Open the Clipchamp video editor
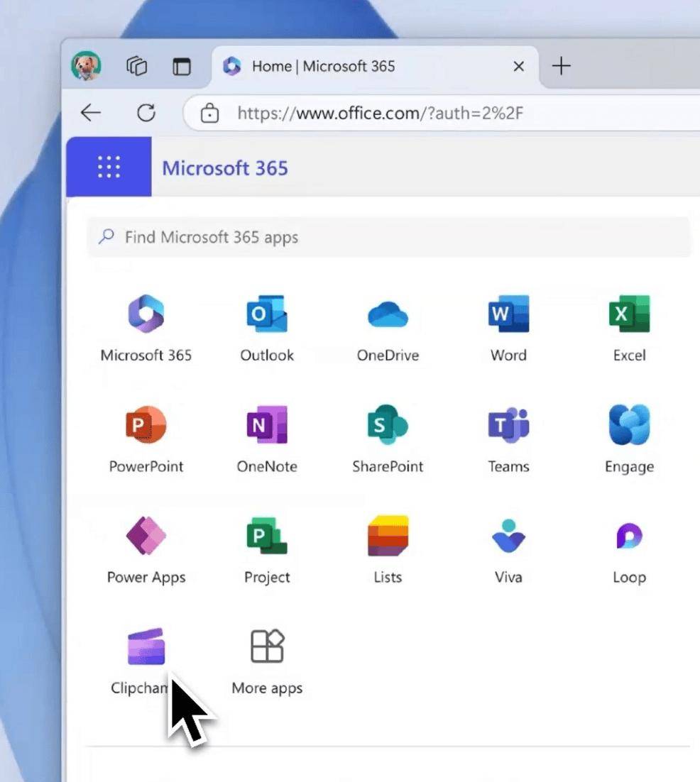 click(x=145, y=661)
